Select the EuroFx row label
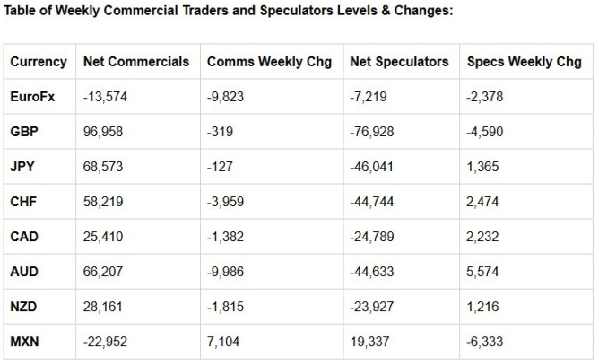The image size is (599, 364). 32,97
